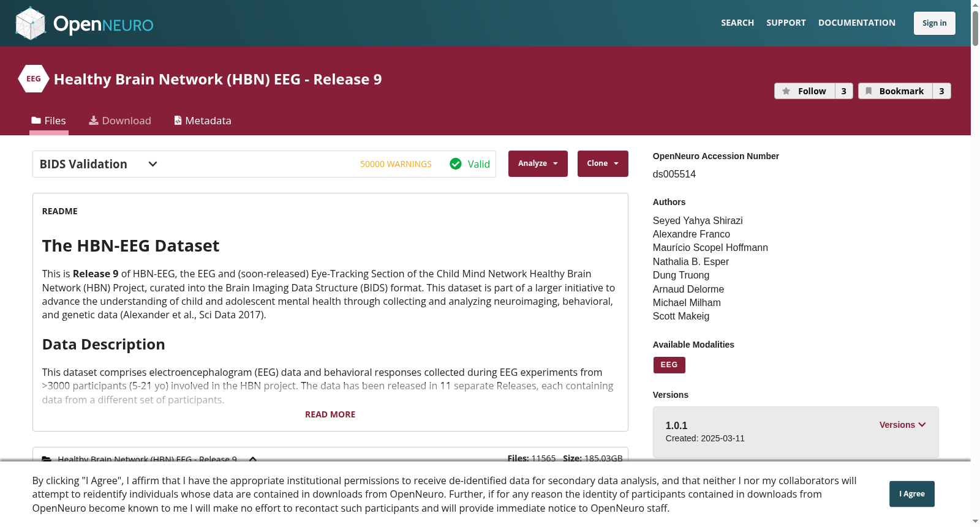Switch to the Metadata tab

coord(203,121)
